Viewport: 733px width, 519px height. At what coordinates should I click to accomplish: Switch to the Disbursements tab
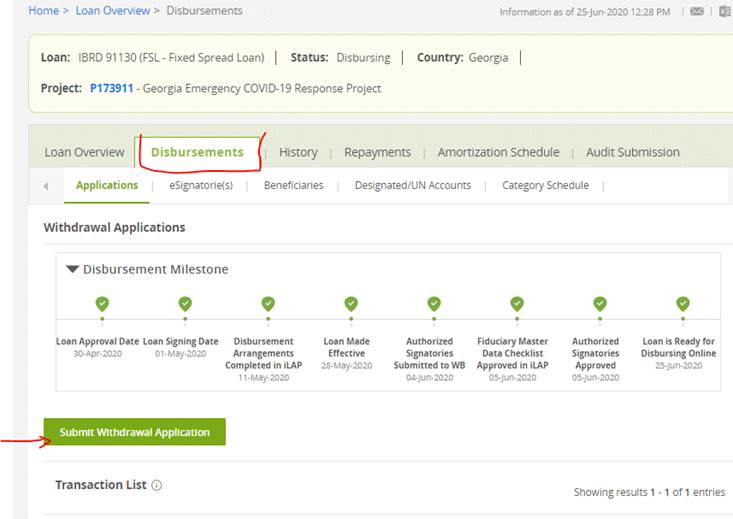pyautogui.click(x=197, y=152)
